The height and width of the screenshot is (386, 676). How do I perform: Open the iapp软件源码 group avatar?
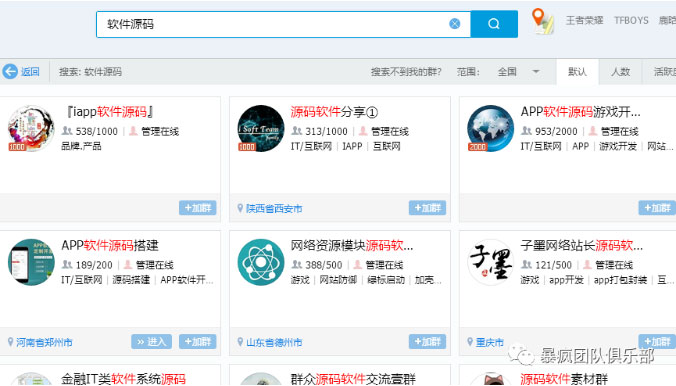(31, 129)
